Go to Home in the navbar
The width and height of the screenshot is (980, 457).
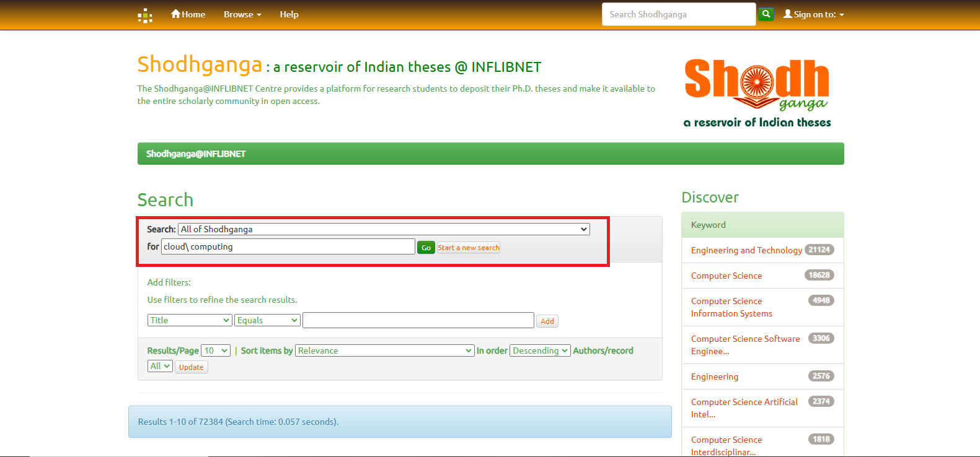point(188,14)
